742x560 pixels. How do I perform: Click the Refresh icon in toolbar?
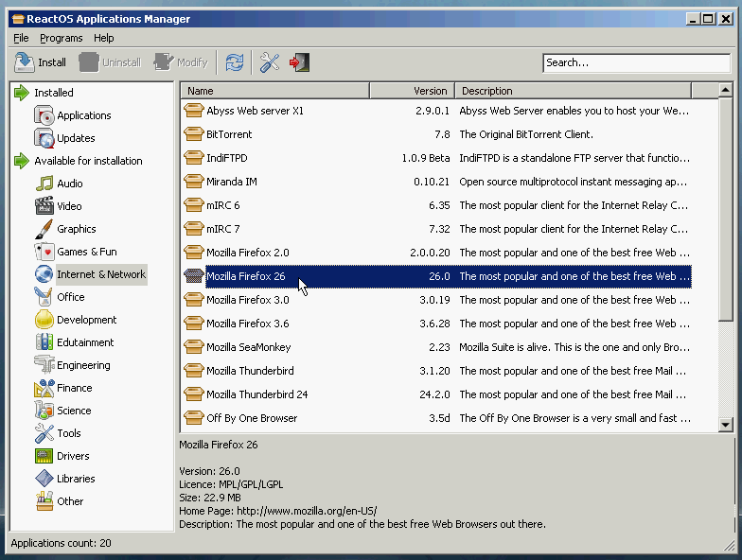tap(235, 62)
